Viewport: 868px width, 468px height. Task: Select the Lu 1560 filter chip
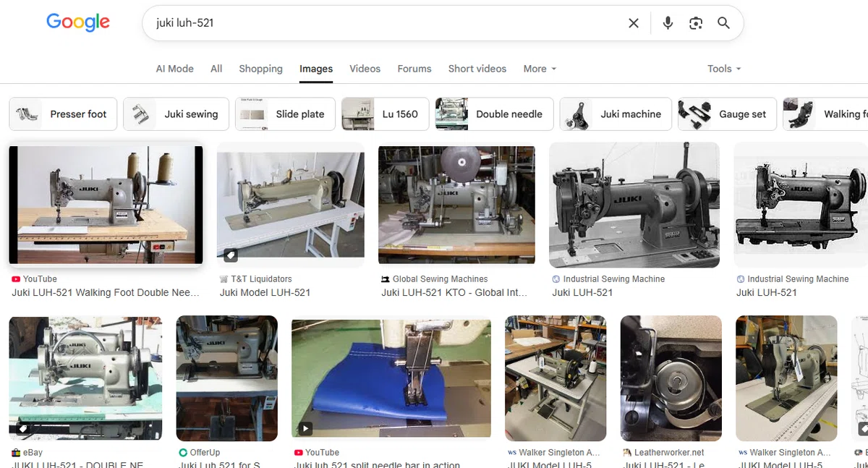point(386,114)
